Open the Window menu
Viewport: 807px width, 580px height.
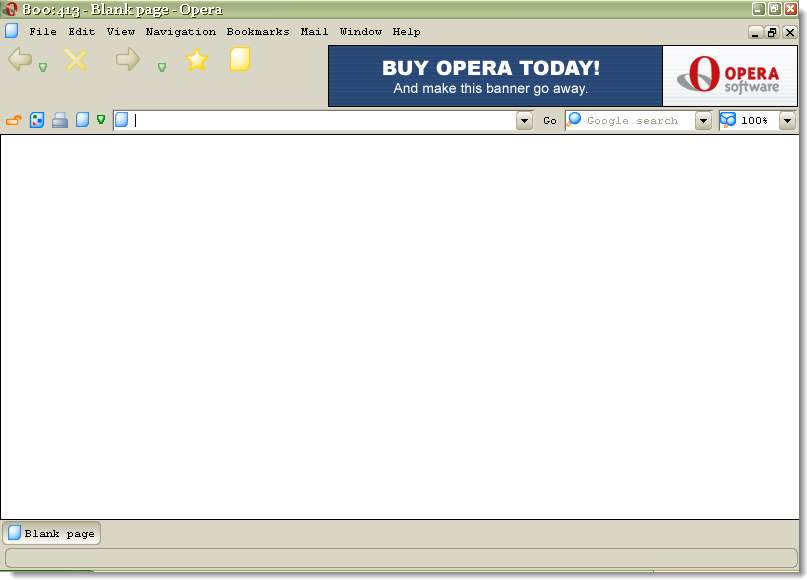coord(361,31)
